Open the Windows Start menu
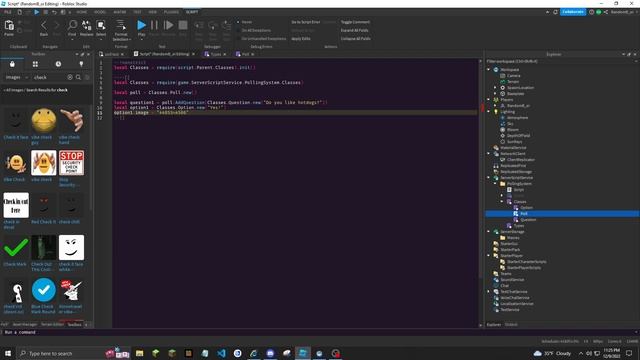Viewport: 640px width, 360px height. click(x=8, y=353)
